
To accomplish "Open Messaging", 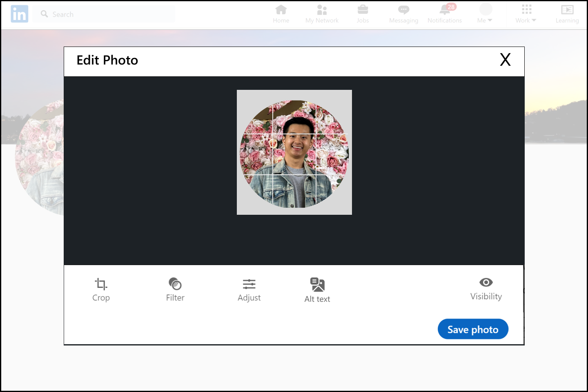I will coord(403,14).
